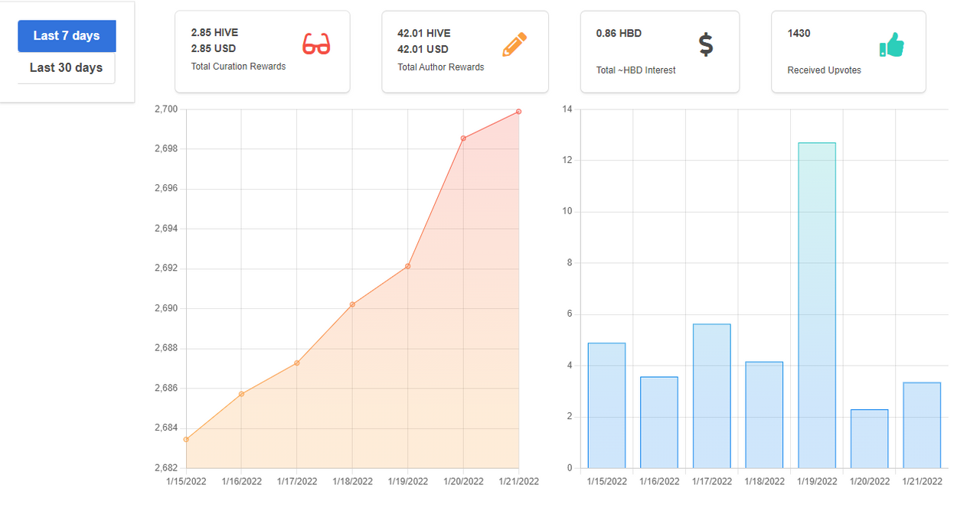The height and width of the screenshot is (514, 980).
Task: Click the 1/21/2022 x-axis label under bar chart
Action: [922, 482]
